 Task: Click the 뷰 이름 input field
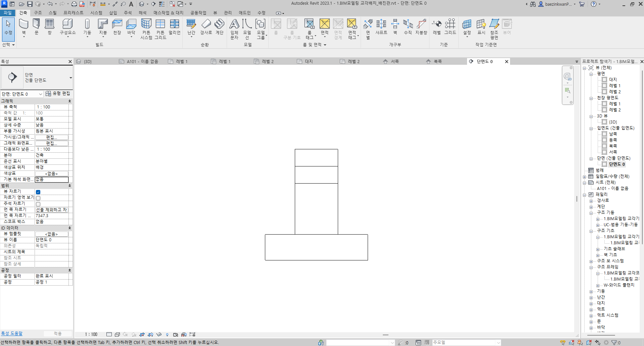tap(52, 240)
